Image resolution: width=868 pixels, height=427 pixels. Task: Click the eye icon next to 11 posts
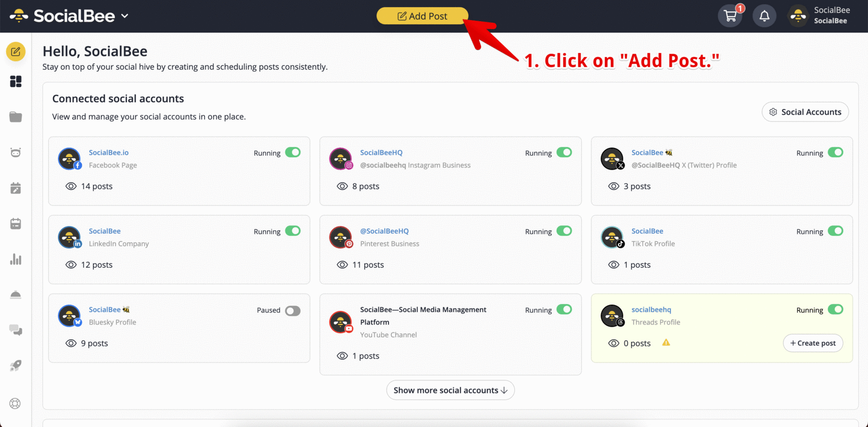coord(342,264)
